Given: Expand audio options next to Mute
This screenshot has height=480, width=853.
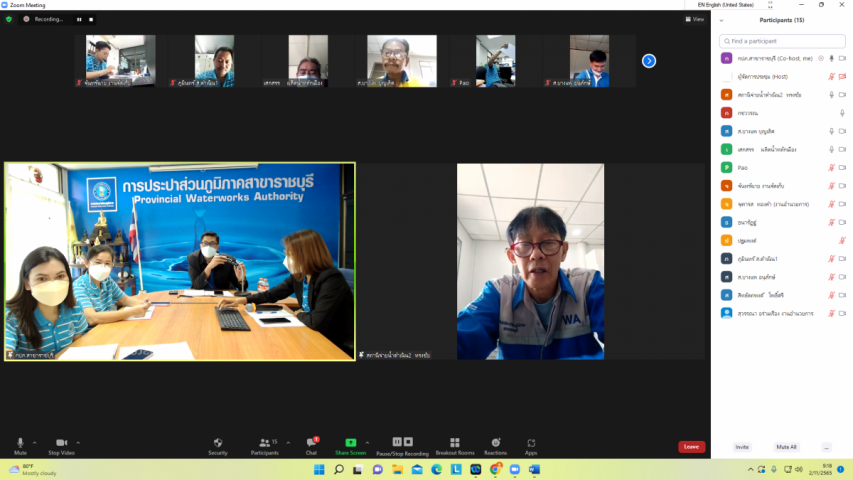Looking at the screenshot, I should click(34, 442).
